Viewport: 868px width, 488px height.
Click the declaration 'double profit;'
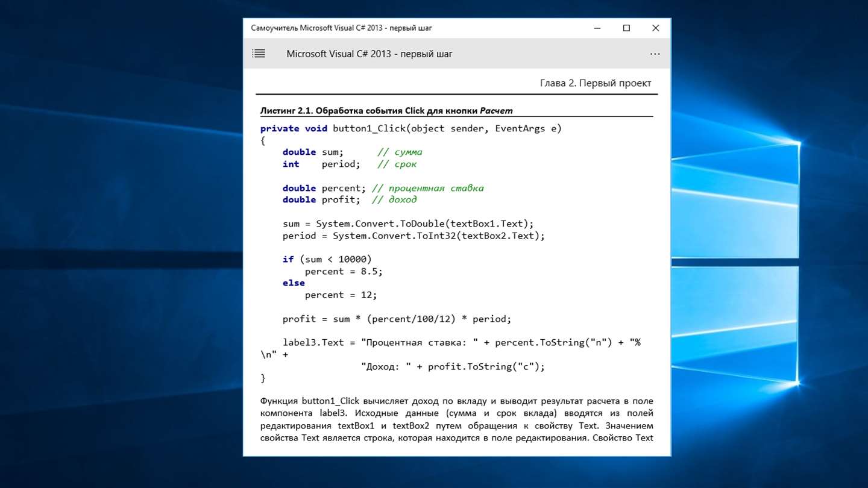tap(321, 199)
